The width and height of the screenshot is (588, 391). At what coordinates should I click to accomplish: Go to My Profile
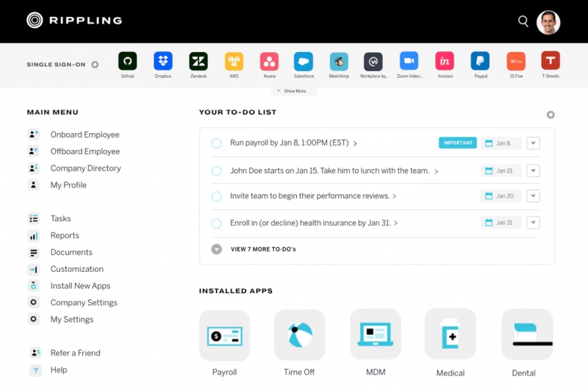(57, 185)
